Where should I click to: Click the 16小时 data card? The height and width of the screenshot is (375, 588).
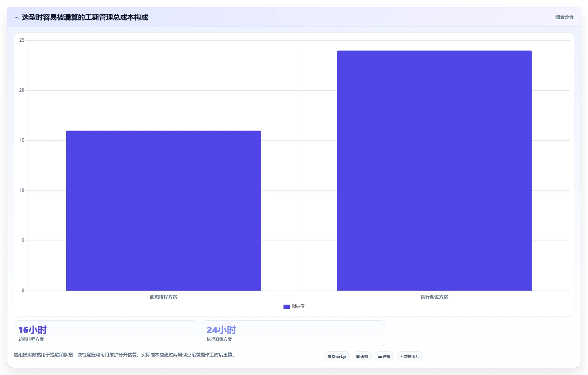pyautogui.click(x=106, y=333)
